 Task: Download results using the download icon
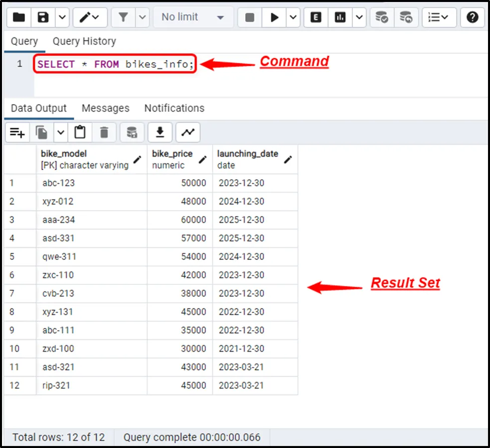(160, 132)
